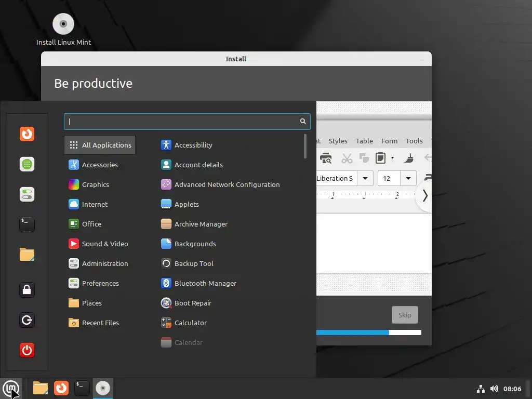
Task: Click the Styles menu in the slideshow
Action: pyautogui.click(x=338, y=141)
